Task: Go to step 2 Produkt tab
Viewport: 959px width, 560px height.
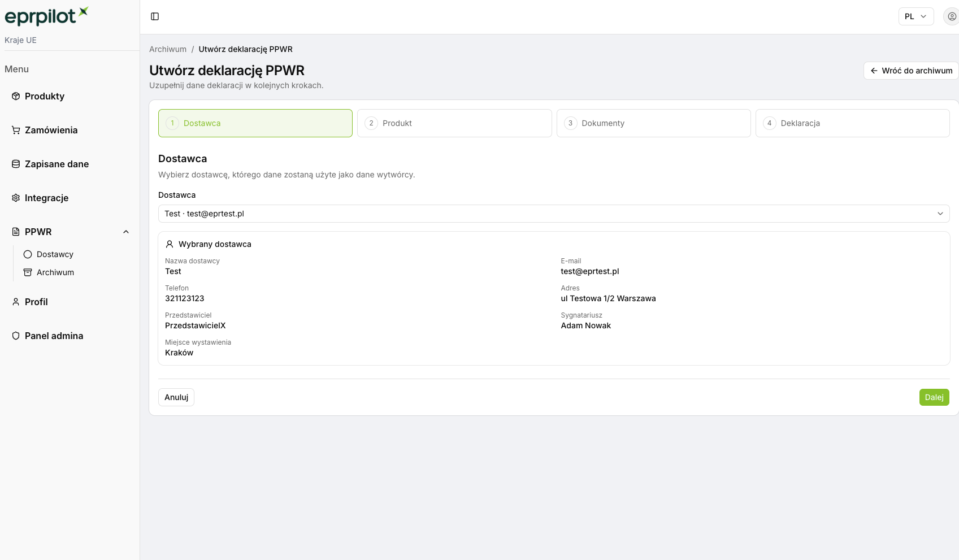Action: click(454, 123)
